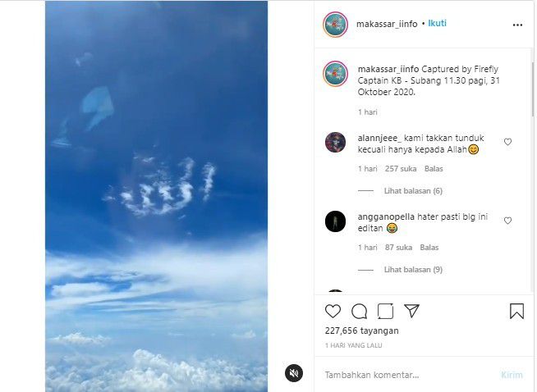The image size is (537, 392).
Task: Like the post with heart icon
Action: 333,311
